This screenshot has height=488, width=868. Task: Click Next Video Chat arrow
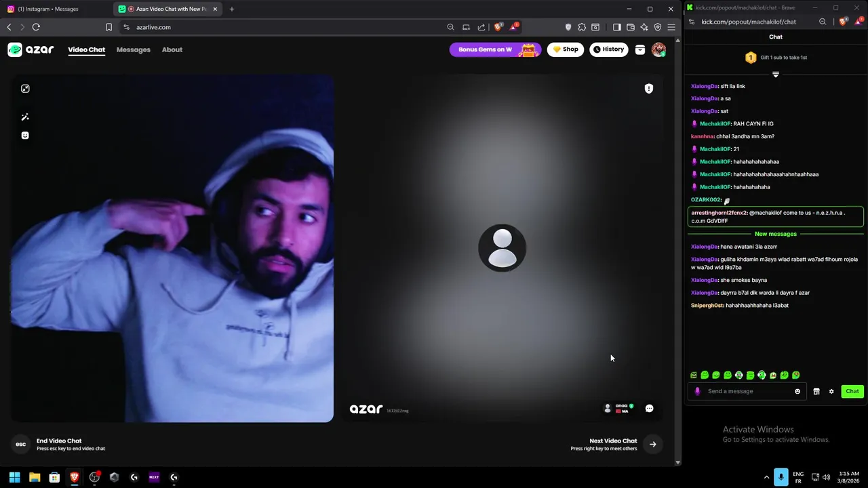coord(652,445)
